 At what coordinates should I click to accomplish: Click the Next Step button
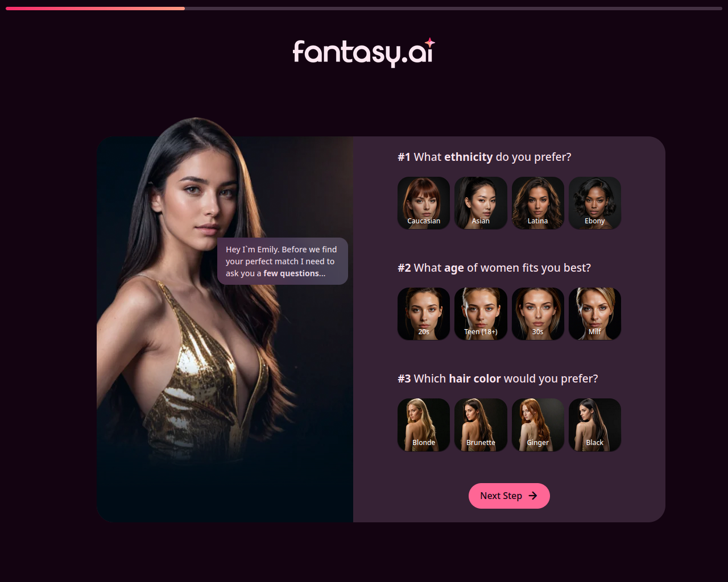pyautogui.click(x=509, y=496)
